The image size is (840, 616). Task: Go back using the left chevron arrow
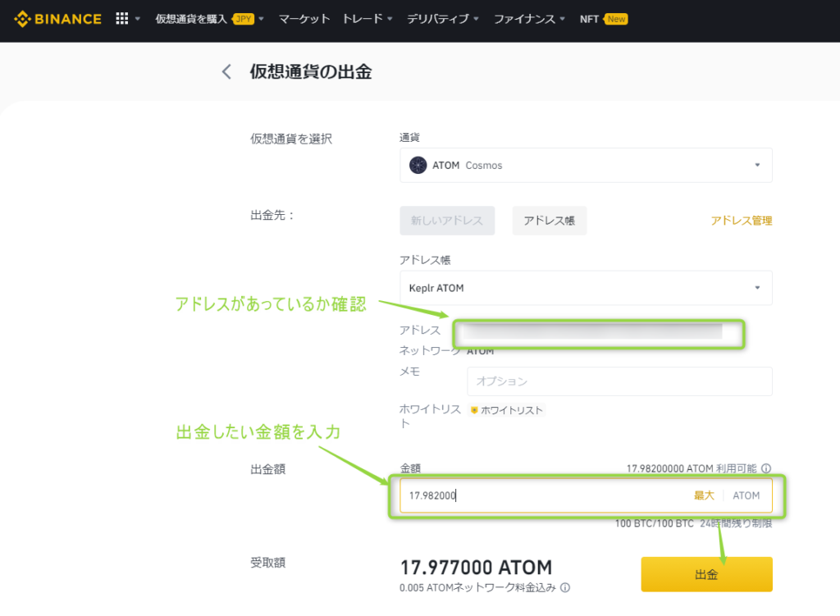tap(226, 72)
